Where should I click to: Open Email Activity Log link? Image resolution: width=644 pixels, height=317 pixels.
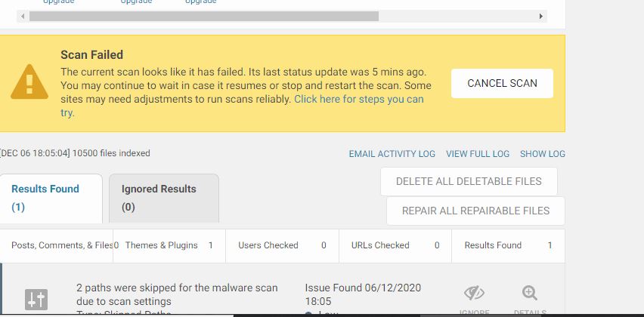tap(392, 153)
